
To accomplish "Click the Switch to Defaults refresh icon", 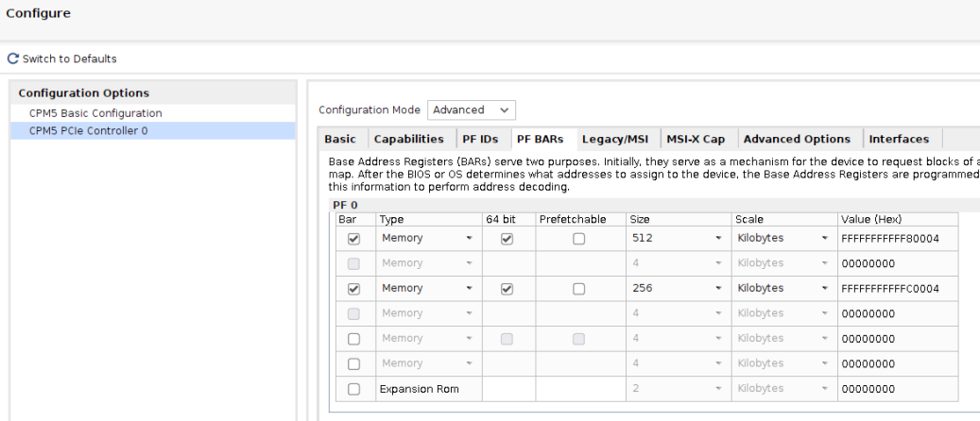I will point(12,59).
